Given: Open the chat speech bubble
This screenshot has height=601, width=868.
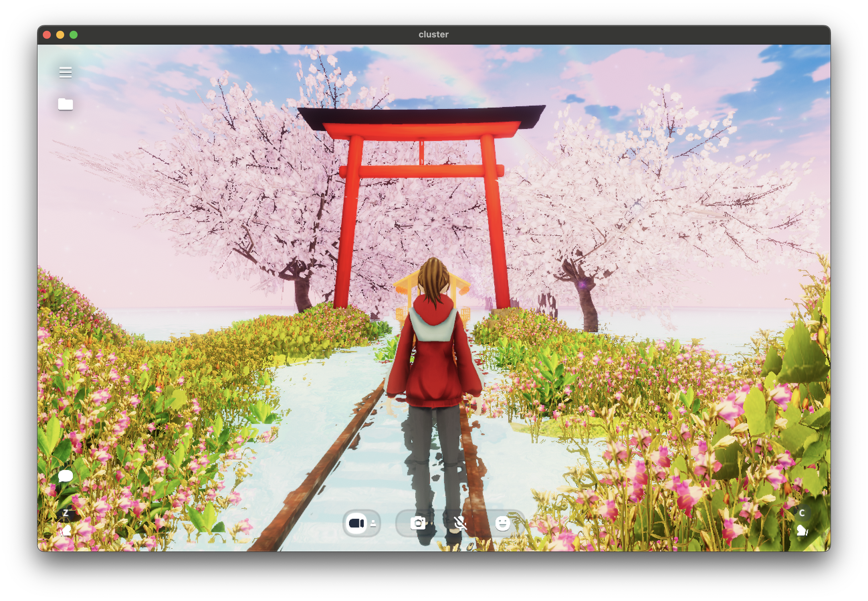Looking at the screenshot, I should [66, 476].
